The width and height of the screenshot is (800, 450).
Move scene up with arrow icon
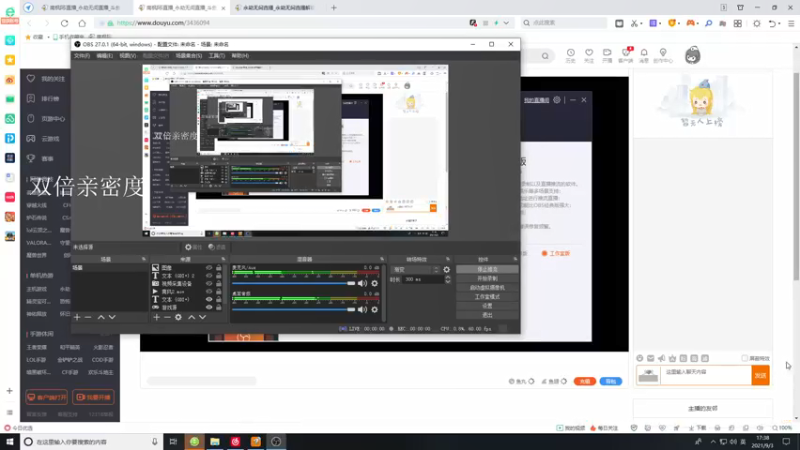(101, 317)
